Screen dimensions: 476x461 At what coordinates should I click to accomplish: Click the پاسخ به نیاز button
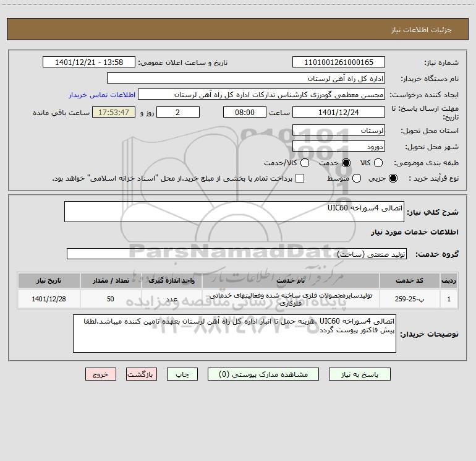pyautogui.click(x=359, y=374)
